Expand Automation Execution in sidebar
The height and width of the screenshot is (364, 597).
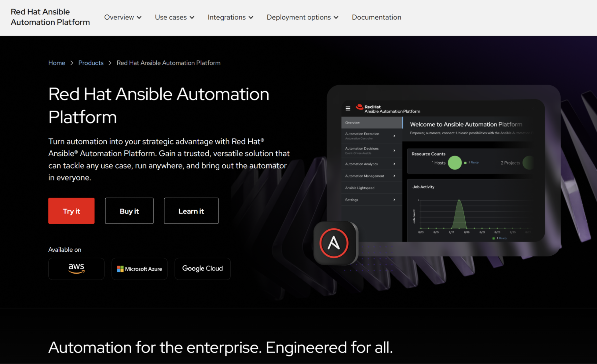372,136
